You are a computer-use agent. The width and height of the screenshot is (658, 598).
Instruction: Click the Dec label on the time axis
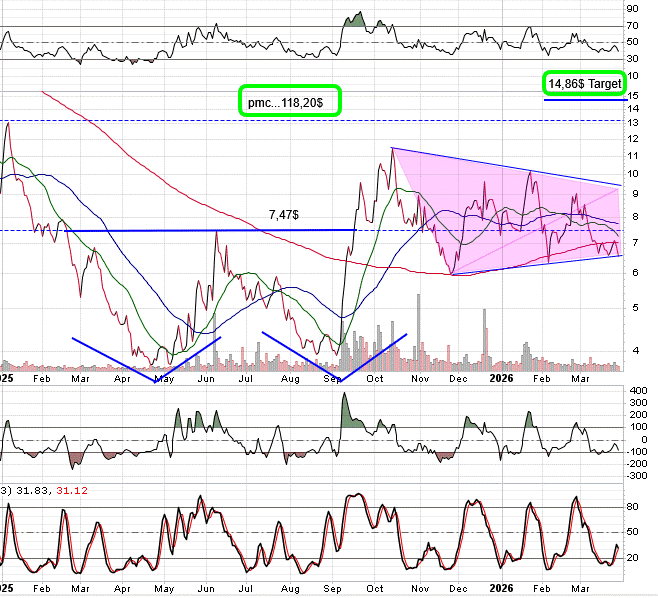(460, 380)
